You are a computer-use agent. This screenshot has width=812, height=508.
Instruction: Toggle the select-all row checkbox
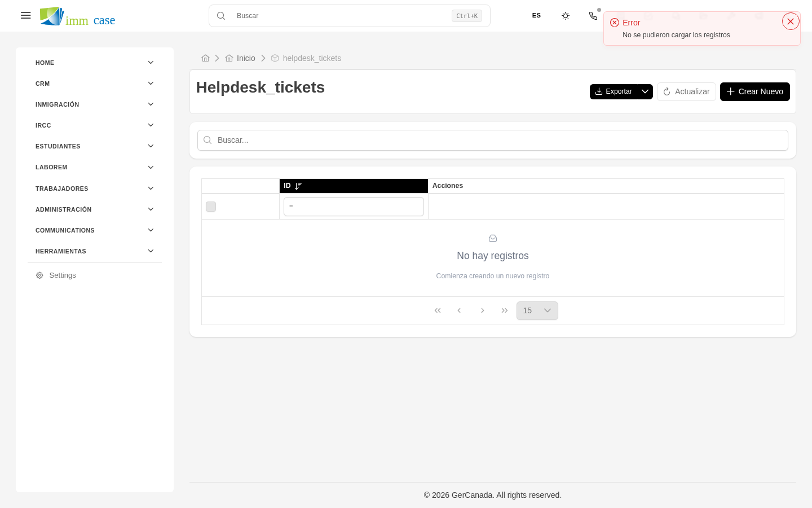[211, 207]
